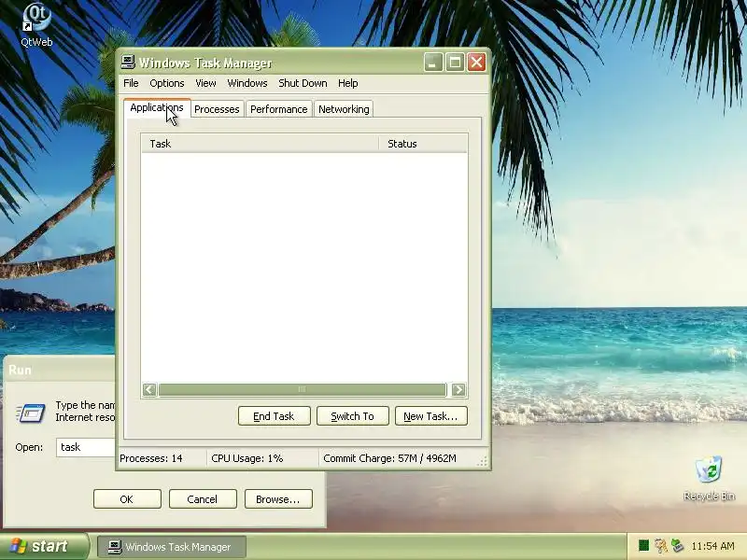Viewport: 747px width, 560px height.
Task: Open the Options menu
Action: (x=167, y=83)
